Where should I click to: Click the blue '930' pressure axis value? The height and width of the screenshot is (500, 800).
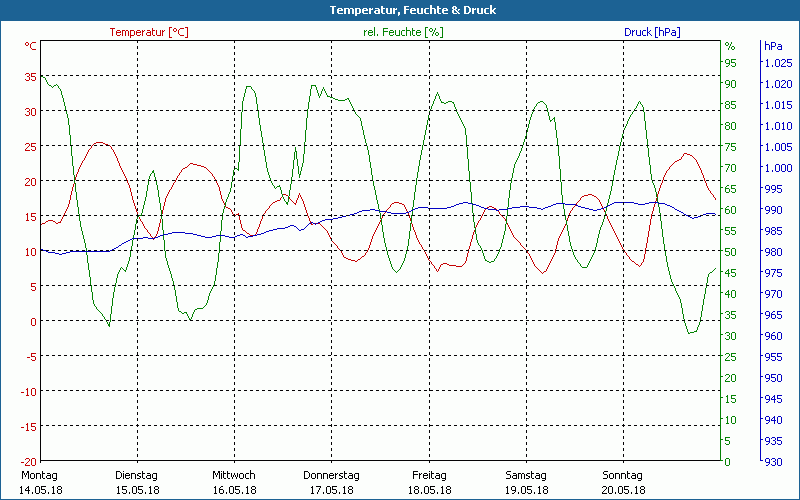[773, 462]
